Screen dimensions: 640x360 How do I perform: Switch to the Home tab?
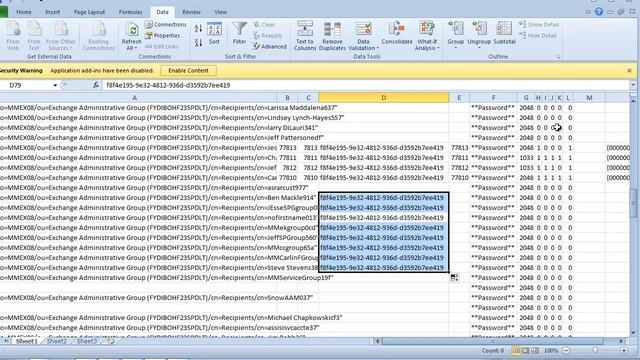pyautogui.click(x=24, y=12)
